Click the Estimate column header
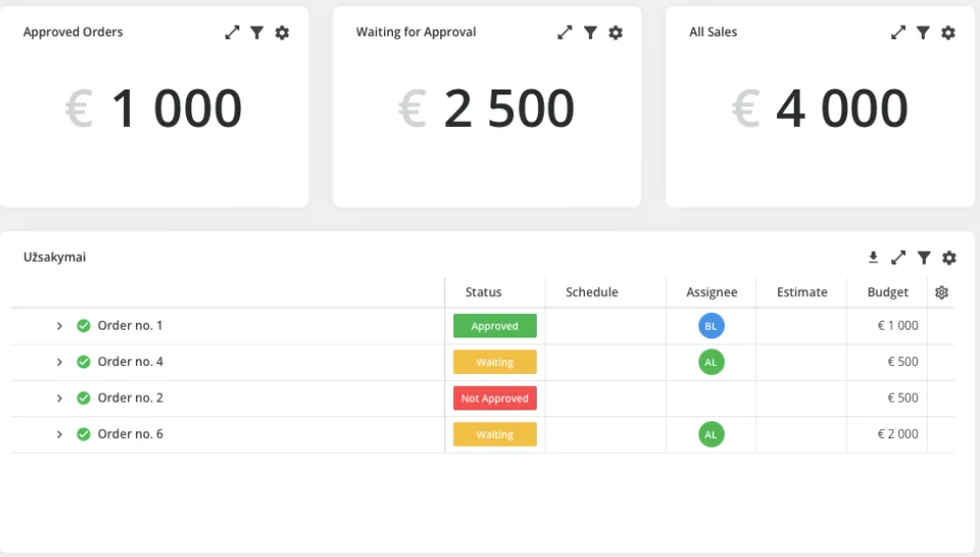The height and width of the screenshot is (557, 980). tap(802, 292)
